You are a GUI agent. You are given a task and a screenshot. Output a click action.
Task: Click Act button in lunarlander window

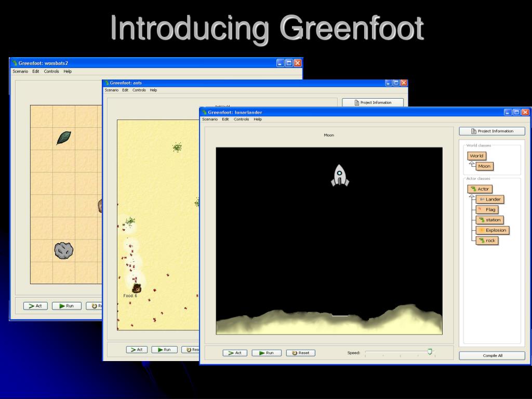235,353
